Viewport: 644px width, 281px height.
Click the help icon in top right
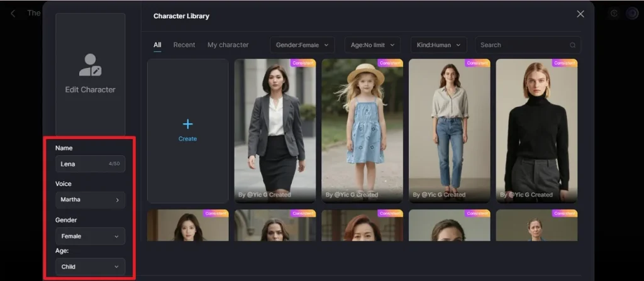pyautogui.click(x=614, y=13)
